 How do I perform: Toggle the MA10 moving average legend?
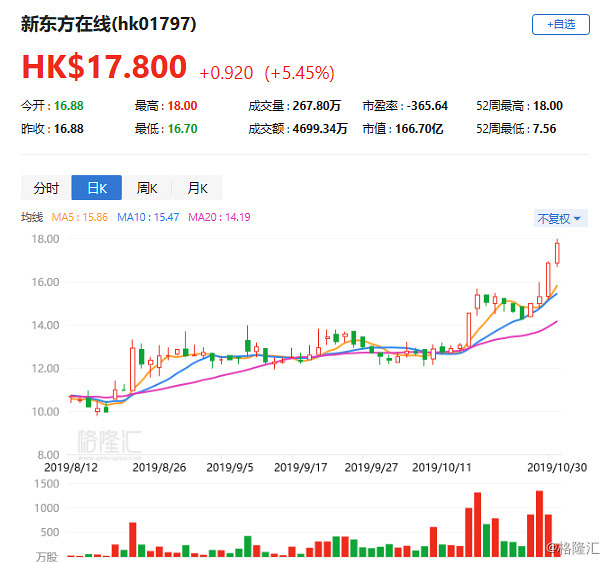[143, 217]
